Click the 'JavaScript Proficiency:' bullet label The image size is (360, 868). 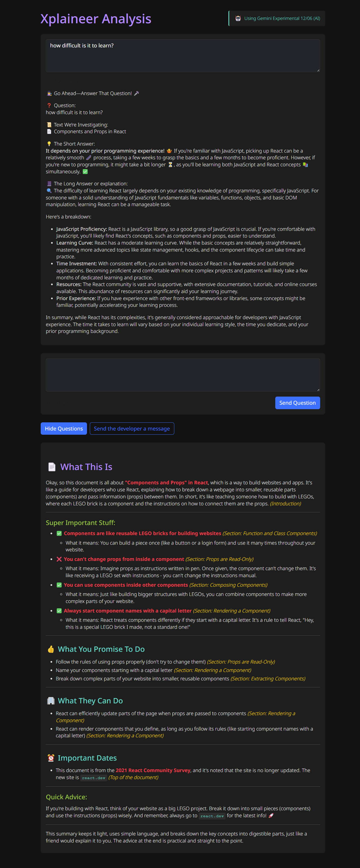82,229
